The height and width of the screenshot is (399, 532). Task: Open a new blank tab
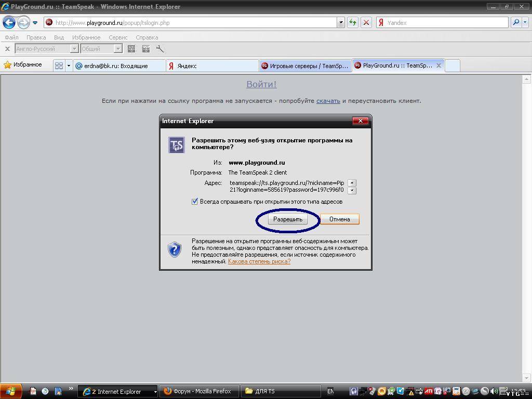click(453, 66)
